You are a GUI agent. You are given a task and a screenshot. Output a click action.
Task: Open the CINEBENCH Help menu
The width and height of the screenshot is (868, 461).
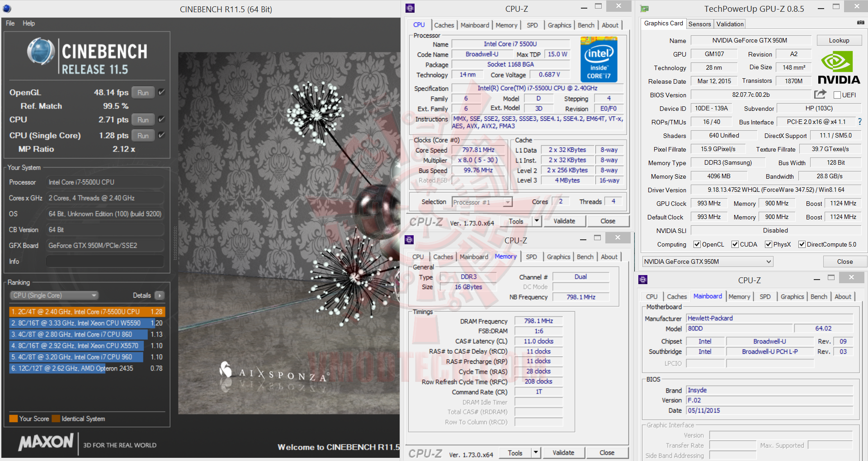pos(28,23)
